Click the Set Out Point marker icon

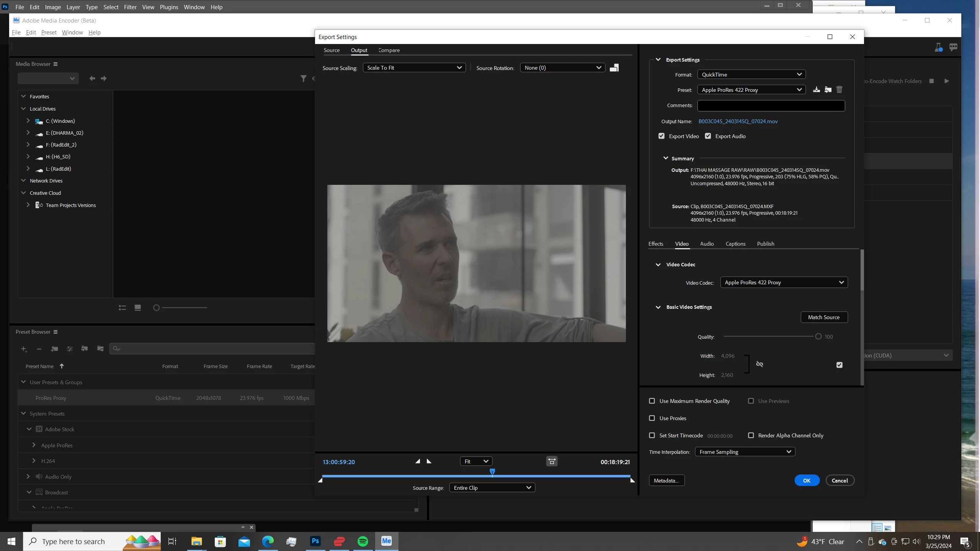coord(429,461)
